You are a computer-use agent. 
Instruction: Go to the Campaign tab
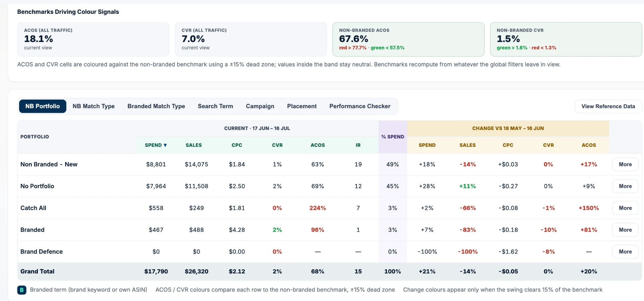tap(260, 106)
